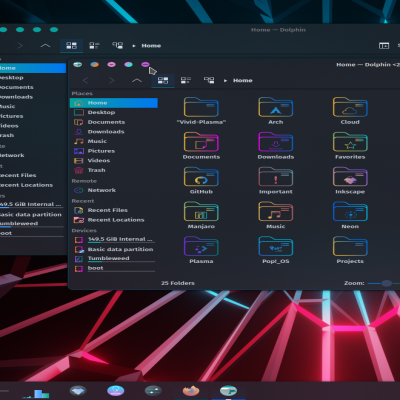The image size is (400, 400).
Task: Open the round purple app in taskbar
Action: tap(116, 391)
